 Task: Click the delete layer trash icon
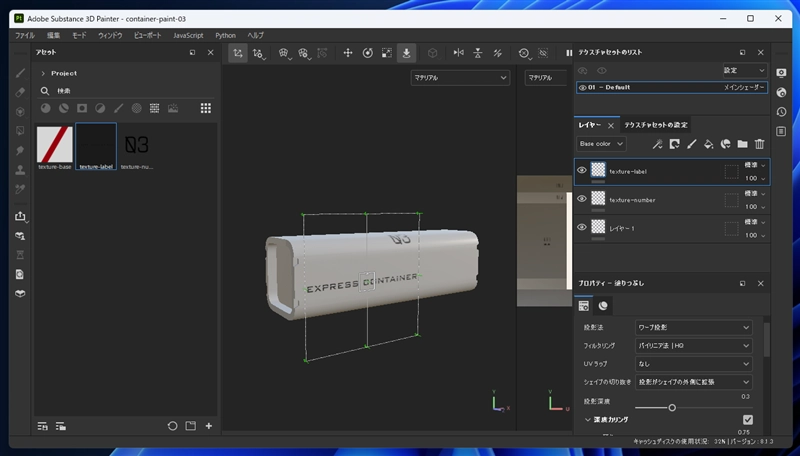click(x=759, y=144)
